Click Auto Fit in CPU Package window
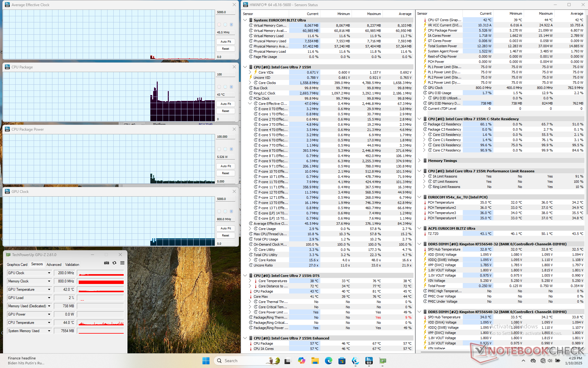The width and height of the screenshot is (588, 368). pyautogui.click(x=226, y=104)
